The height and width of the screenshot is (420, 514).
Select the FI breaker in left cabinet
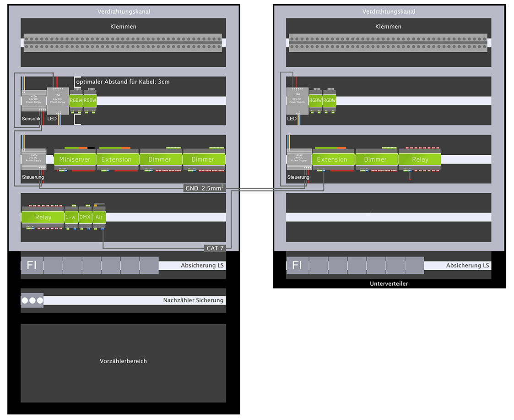32,265
